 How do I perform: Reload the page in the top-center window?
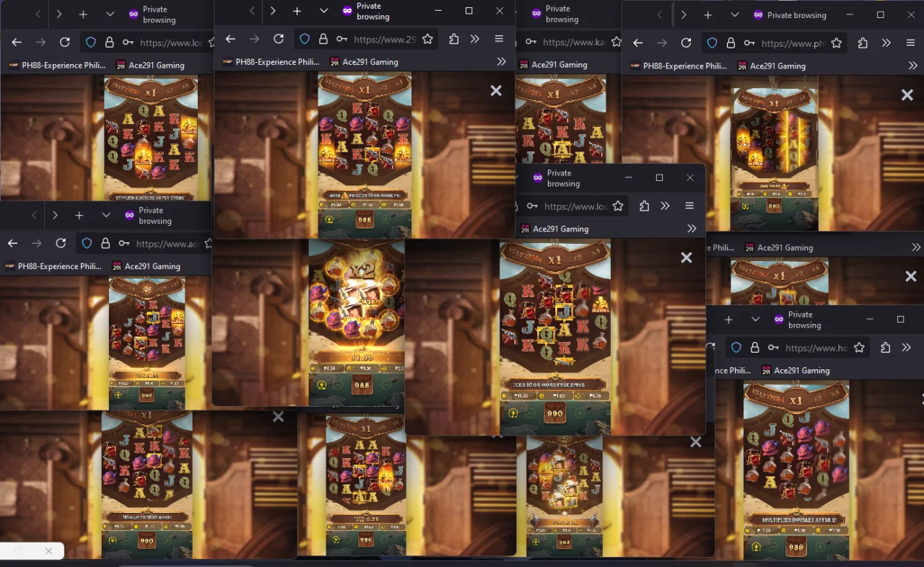pyautogui.click(x=279, y=39)
